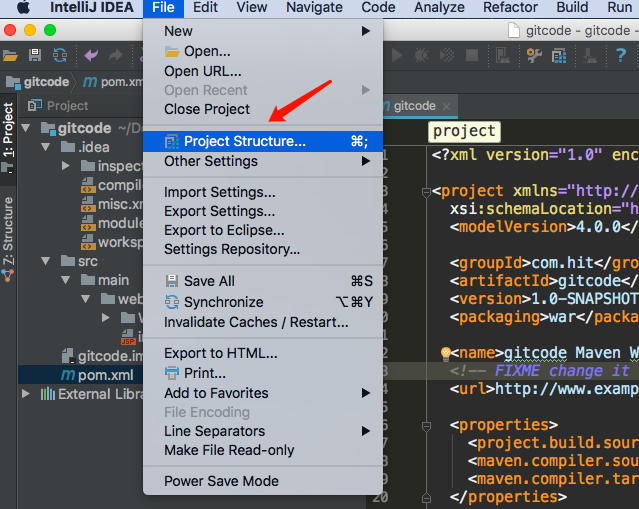
Task: Choose Invalidate Caches / Restart...
Action: coord(263,322)
